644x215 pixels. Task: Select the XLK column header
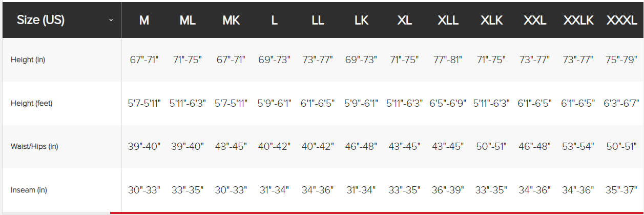491,21
